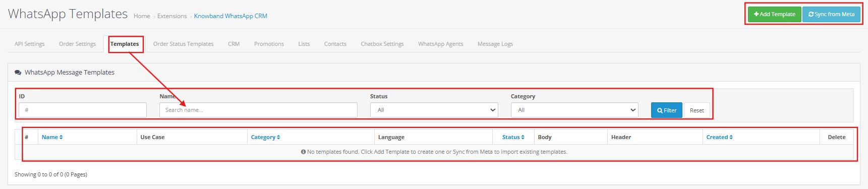Screen dimensions: 868x189
Task: Click the 'Body' column header
Action: pos(545,137)
